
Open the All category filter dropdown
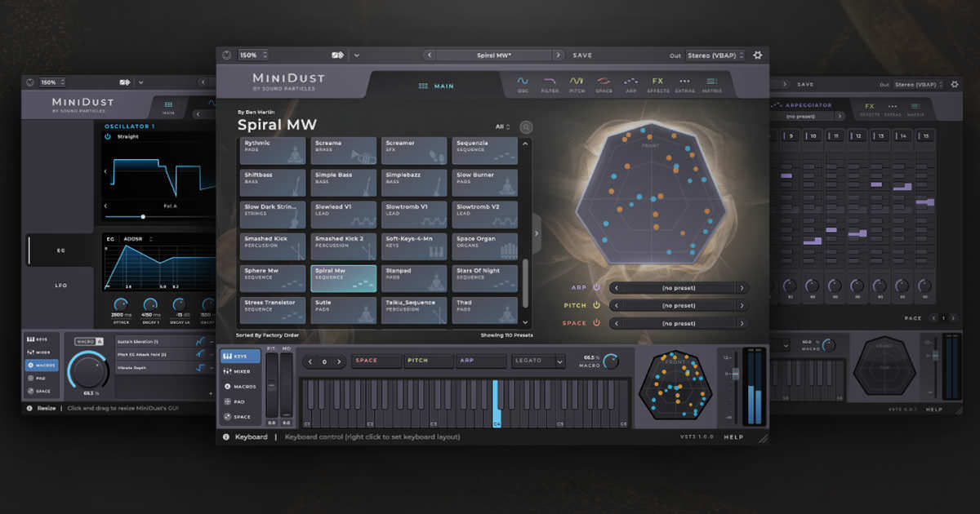click(x=503, y=127)
